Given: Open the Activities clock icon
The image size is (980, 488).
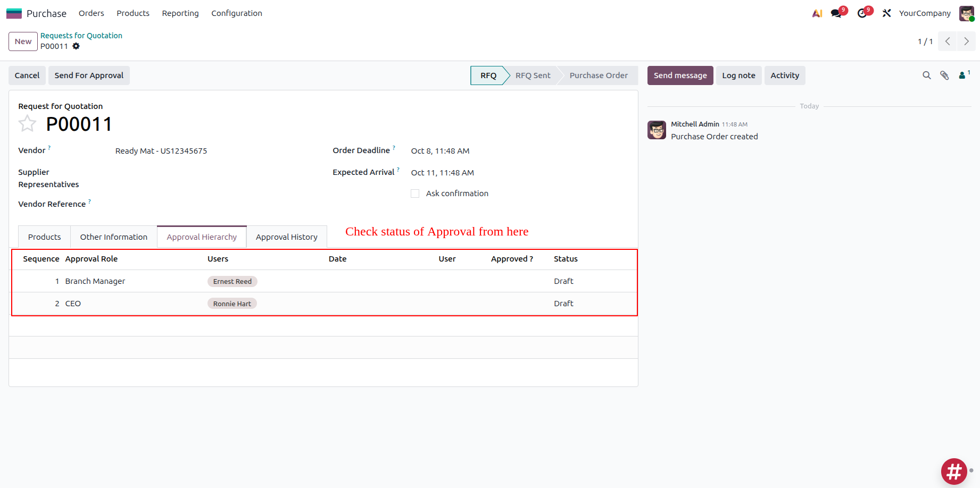Looking at the screenshot, I should 861,13.
